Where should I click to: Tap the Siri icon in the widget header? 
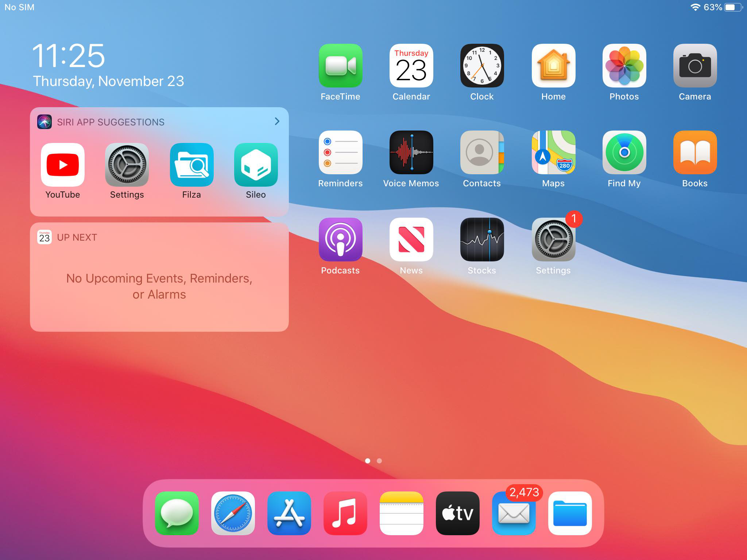[x=44, y=122]
